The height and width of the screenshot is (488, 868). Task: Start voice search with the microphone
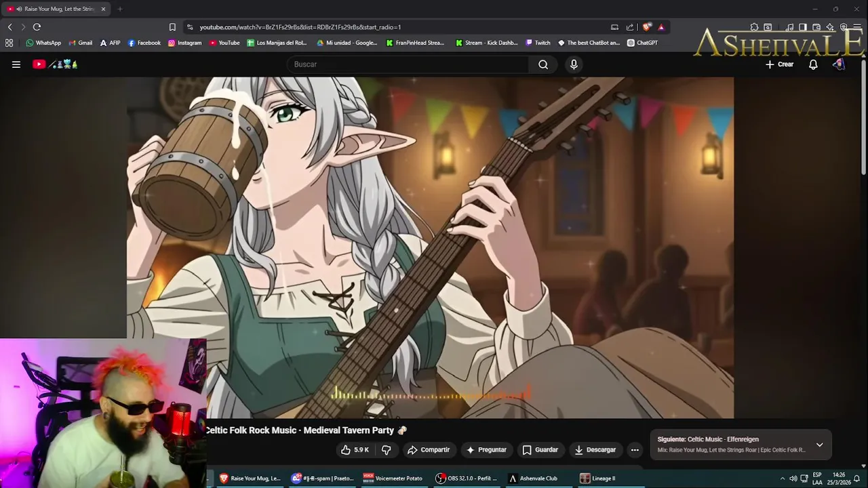tap(574, 64)
